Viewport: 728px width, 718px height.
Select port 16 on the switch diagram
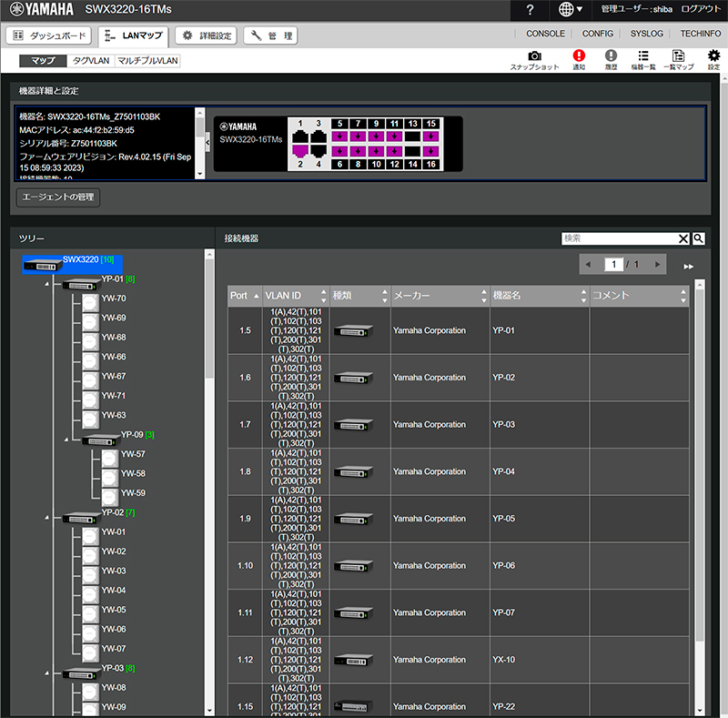[x=430, y=151]
